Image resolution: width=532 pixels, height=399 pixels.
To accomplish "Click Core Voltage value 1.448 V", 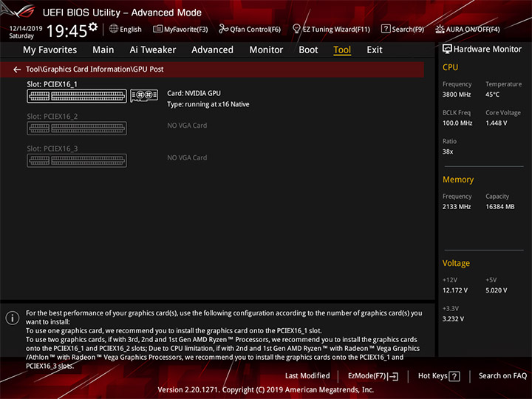I will [496, 123].
